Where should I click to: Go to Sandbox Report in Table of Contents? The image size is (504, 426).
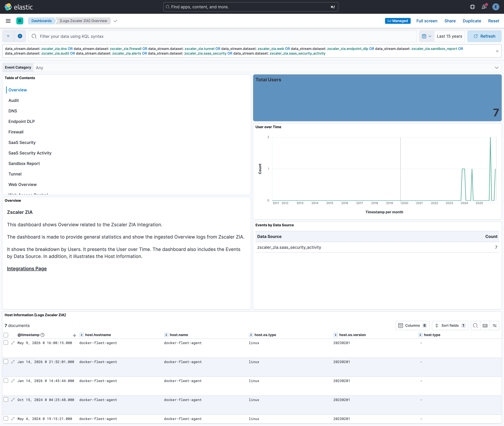coord(24,164)
